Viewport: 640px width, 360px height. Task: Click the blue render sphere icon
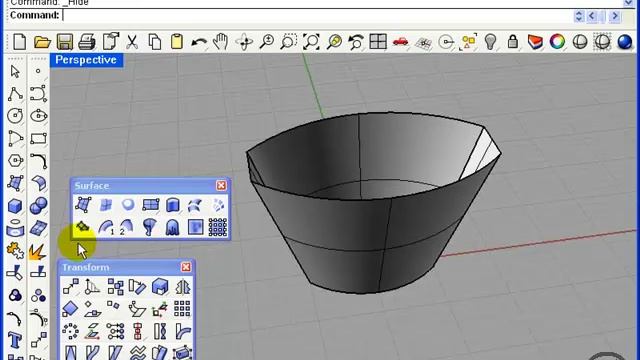[x=624, y=42]
